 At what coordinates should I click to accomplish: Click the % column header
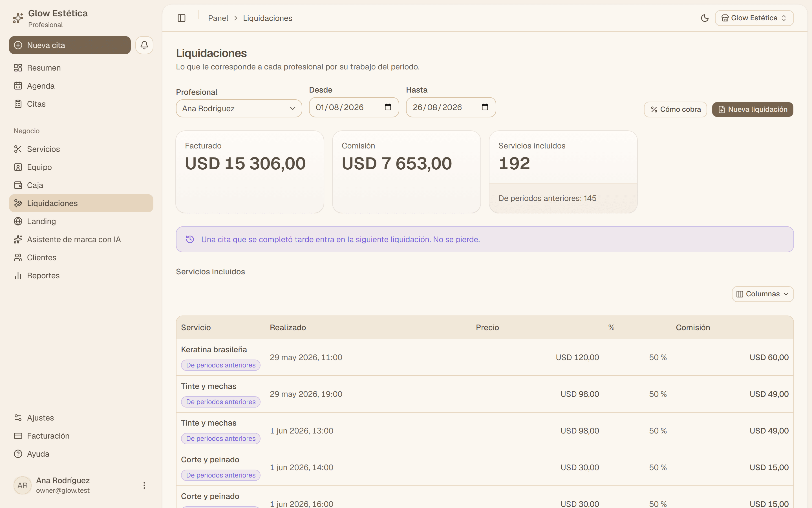click(611, 328)
